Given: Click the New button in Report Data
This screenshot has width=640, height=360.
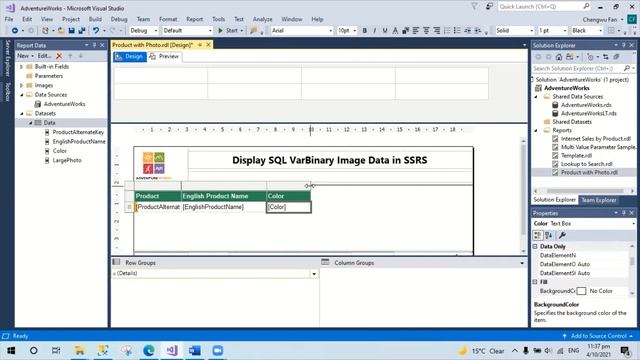Looking at the screenshot, I should click(x=25, y=56).
